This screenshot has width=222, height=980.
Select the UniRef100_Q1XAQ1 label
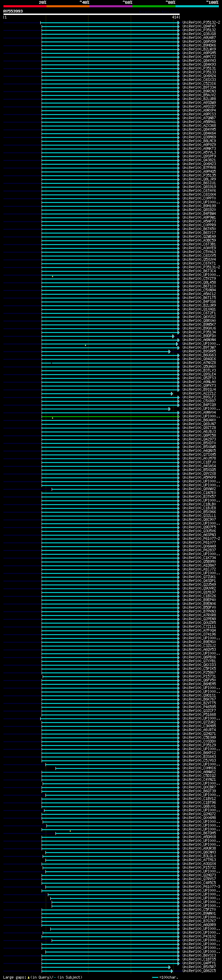coord(199,309)
